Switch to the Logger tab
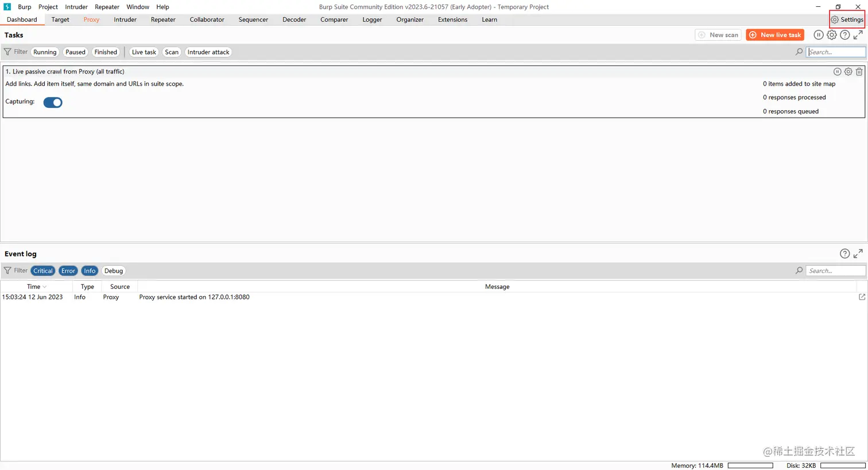This screenshot has width=868, height=470. [x=372, y=20]
